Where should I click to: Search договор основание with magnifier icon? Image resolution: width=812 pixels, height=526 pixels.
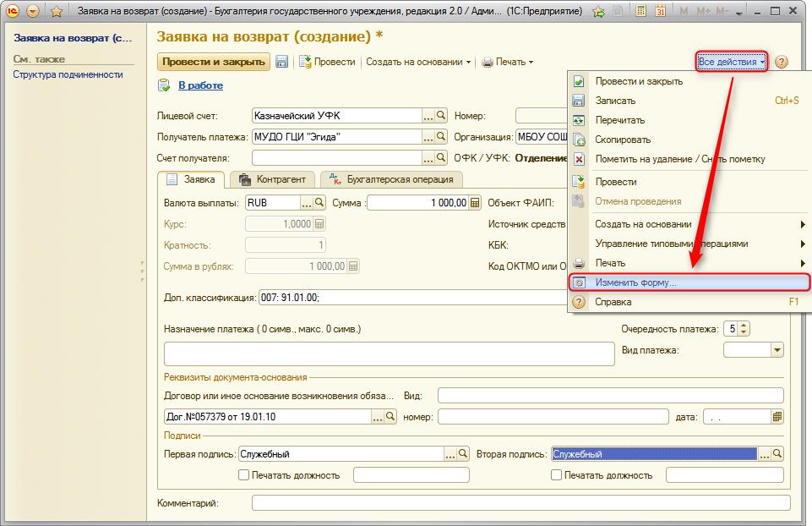(390, 417)
